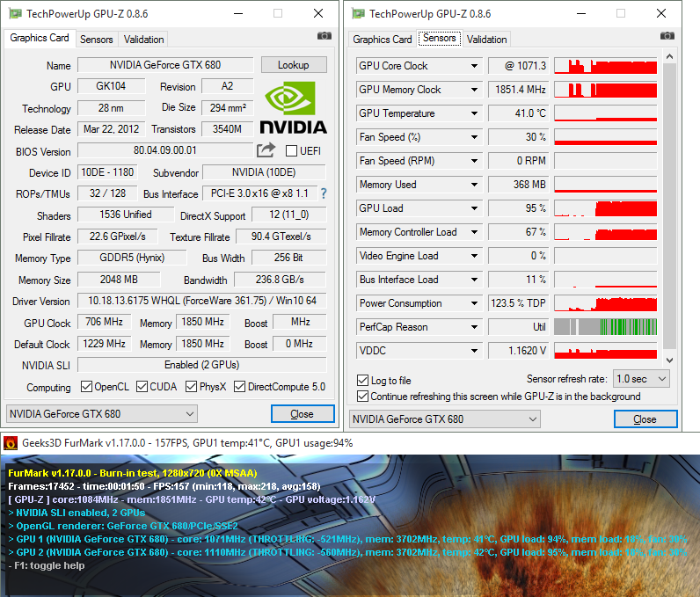This screenshot has height=597, width=700.
Task: Click the Driver Version field
Action: tap(201, 301)
